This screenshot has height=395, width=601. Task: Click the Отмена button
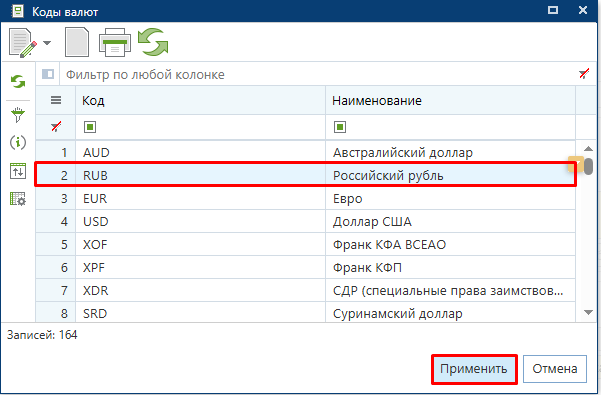[x=555, y=369]
